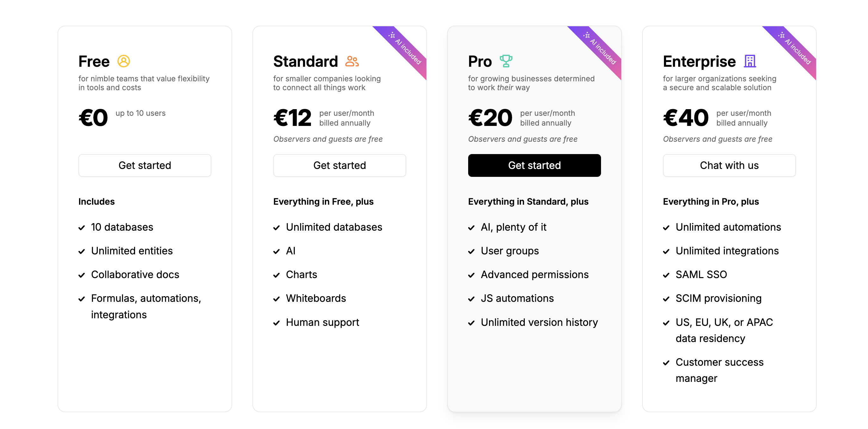Click the Pro plan trophy icon

point(506,61)
